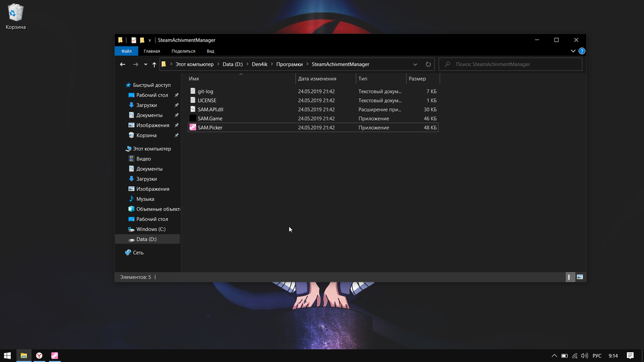Image resolution: width=644 pixels, height=362 pixels.
Task: Open Windows (C:) drive in sidebar
Action: point(150,230)
